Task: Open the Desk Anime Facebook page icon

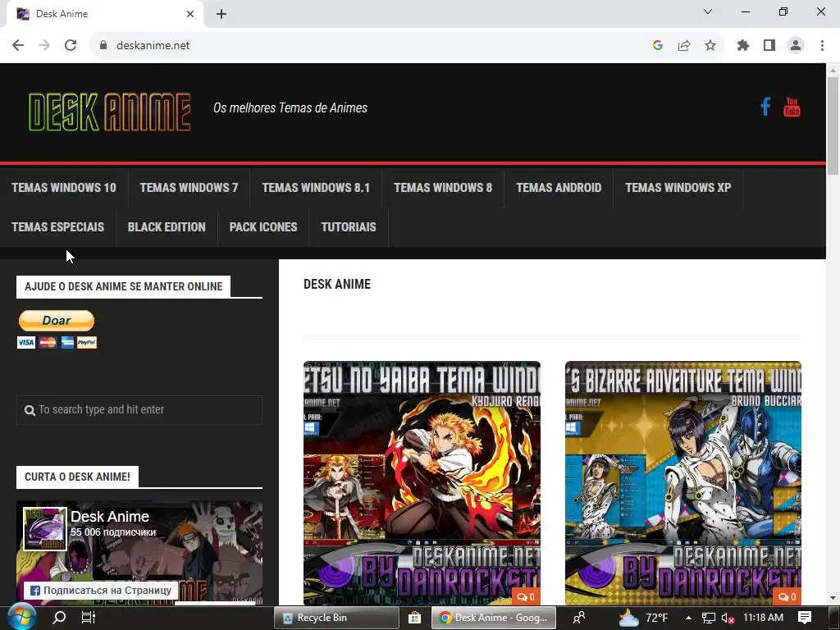Action: tap(765, 107)
